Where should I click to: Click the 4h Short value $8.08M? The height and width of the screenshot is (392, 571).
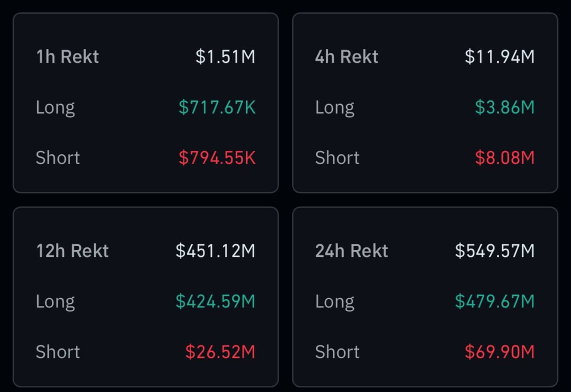click(505, 157)
